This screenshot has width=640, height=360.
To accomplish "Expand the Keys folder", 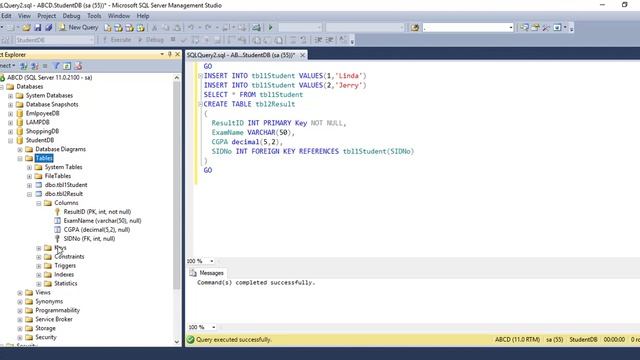I will click(x=39, y=249).
